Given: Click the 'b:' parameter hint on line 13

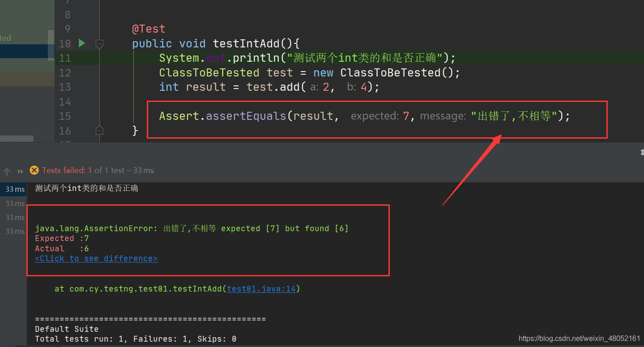Looking at the screenshot, I should (x=352, y=87).
